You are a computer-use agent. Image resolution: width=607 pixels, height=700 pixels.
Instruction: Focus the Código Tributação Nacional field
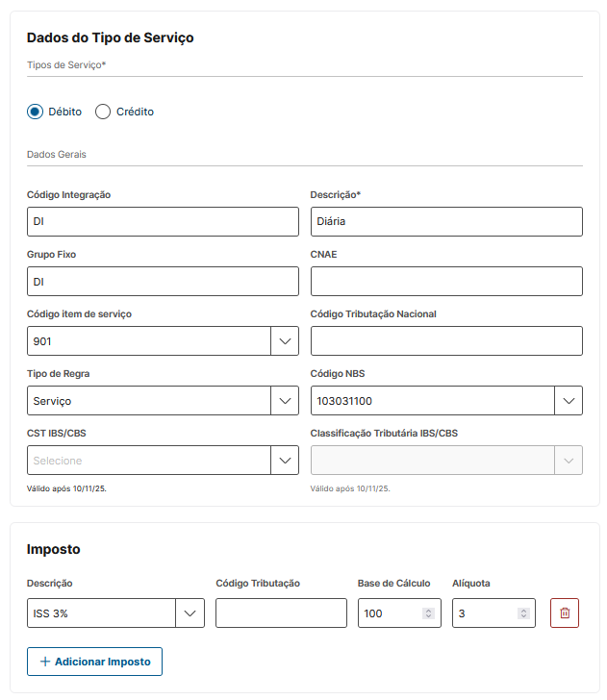[446, 341]
